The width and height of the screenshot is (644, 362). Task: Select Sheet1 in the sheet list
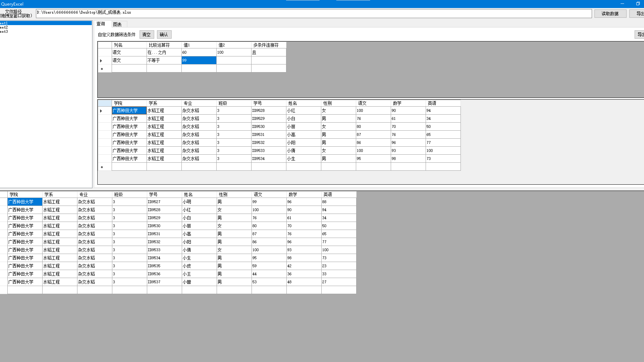coord(46,23)
